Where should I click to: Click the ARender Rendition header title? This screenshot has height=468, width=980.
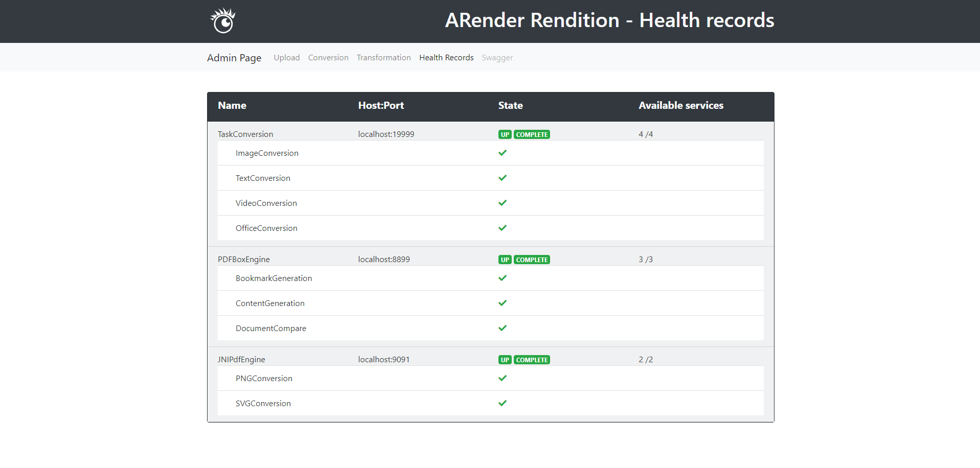pos(609,20)
